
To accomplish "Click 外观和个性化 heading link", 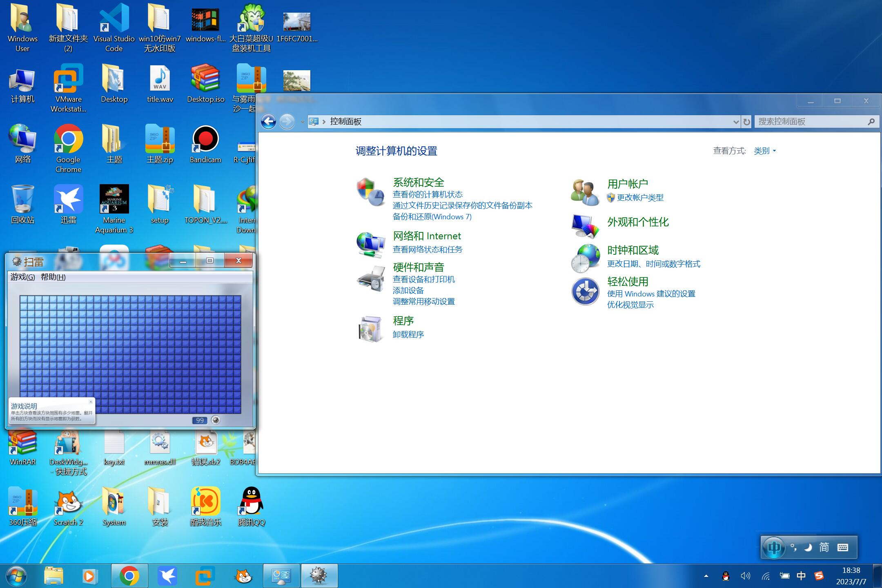I will coord(638,222).
